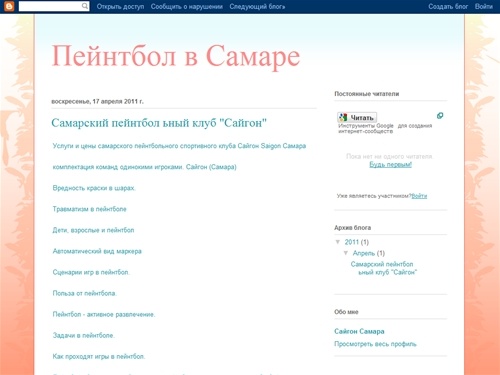500x375 pixels.
Task: Open archive entry Самарский пейнтбол ьный клуб "Сайгон"
Action: click(x=383, y=268)
